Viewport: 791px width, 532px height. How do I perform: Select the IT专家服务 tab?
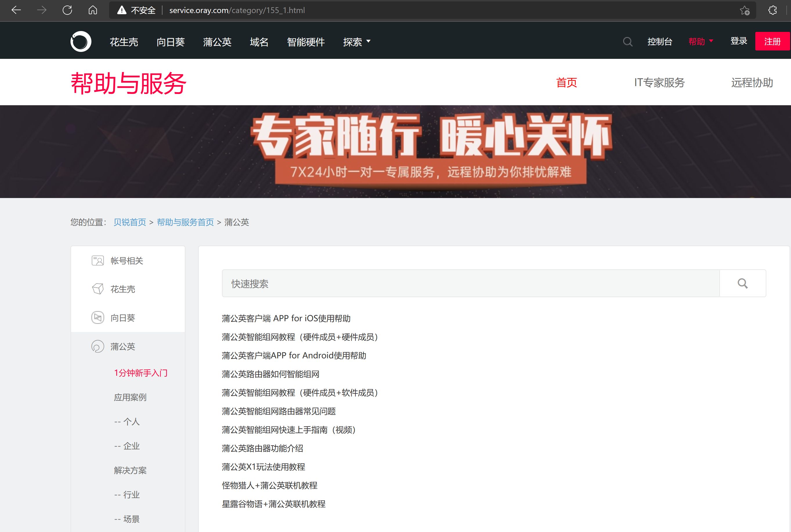[659, 82]
